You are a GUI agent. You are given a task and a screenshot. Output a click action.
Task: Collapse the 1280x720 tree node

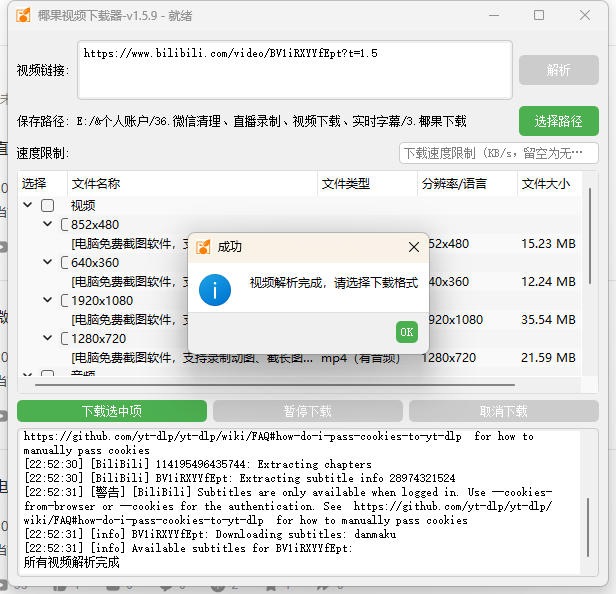(48, 338)
